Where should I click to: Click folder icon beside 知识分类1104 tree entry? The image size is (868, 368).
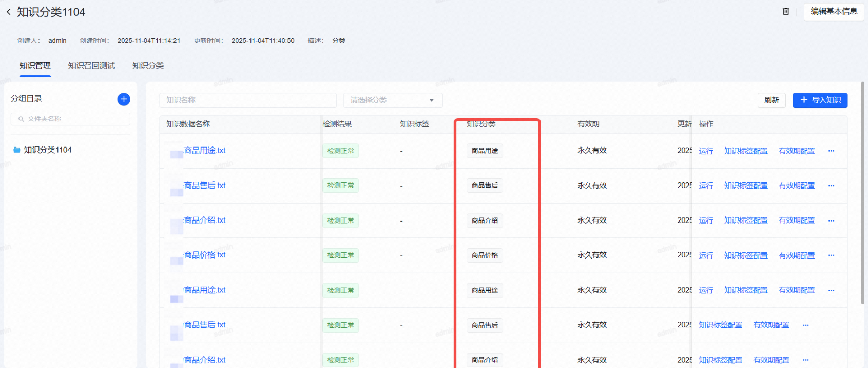point(16,150)
